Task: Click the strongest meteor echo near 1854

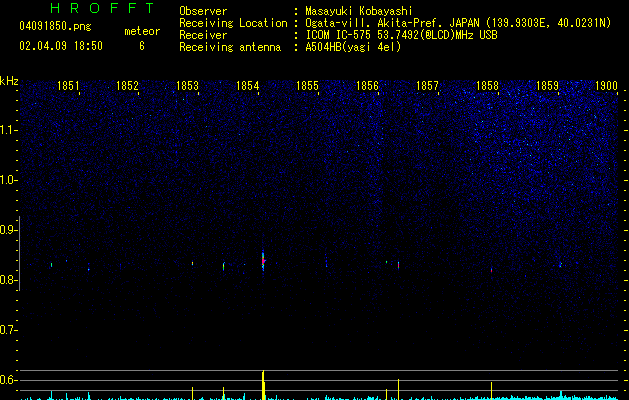Action: point(263,261)
